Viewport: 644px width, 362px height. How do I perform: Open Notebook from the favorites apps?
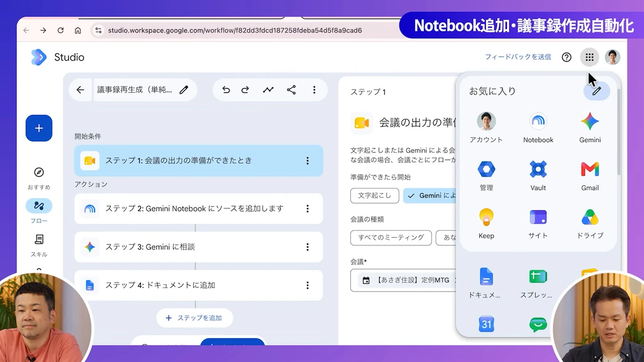tap(538, 128)
